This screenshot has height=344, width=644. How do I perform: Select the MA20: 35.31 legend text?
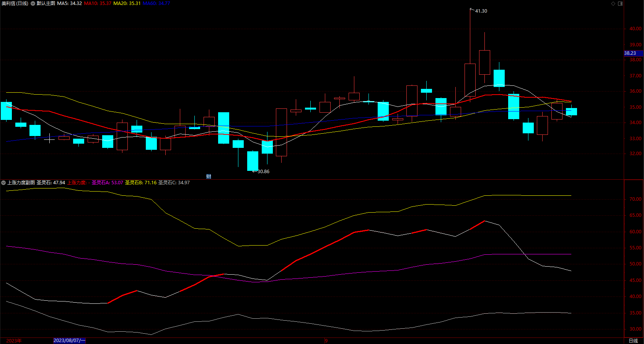(127, 3)
